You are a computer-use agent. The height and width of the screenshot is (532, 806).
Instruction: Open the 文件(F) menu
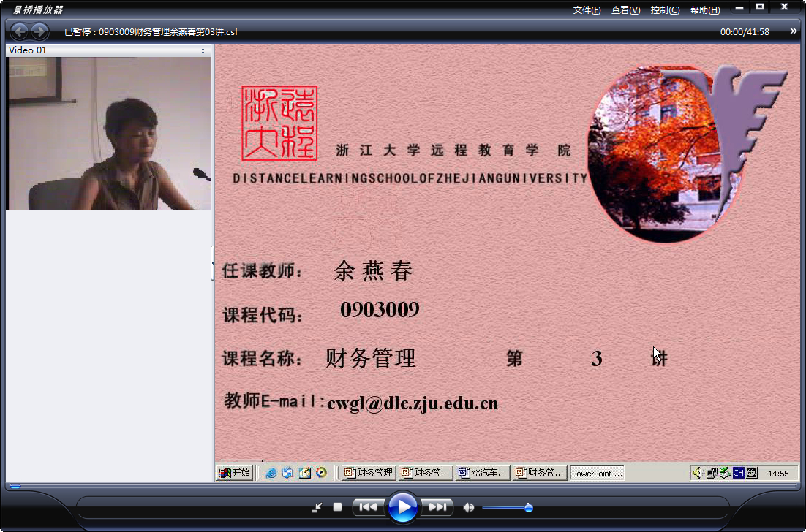(587, 10)
